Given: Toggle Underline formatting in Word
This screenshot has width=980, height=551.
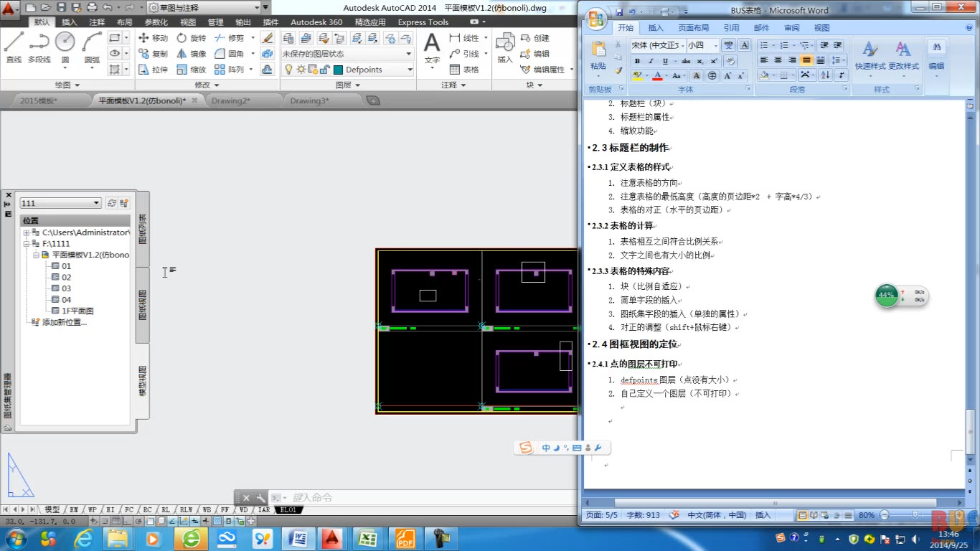Looking at the screenshot, I should [x=665, y=61].
